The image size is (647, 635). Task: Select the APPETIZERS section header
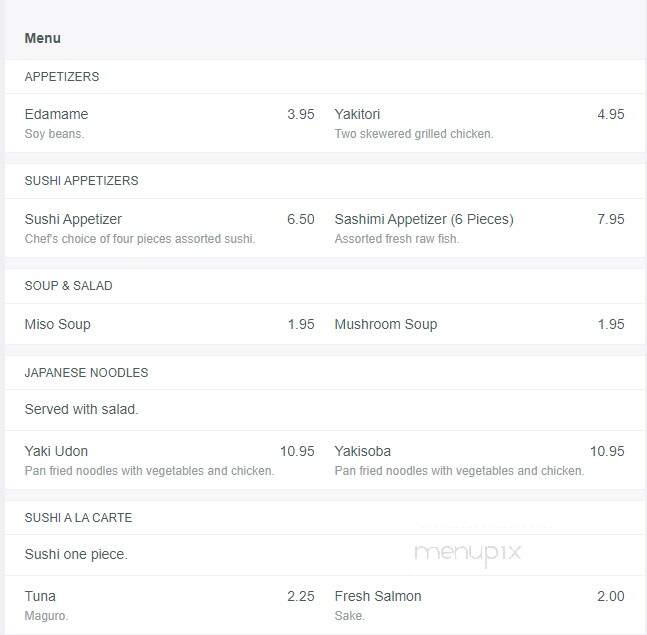tap(62, 77)
